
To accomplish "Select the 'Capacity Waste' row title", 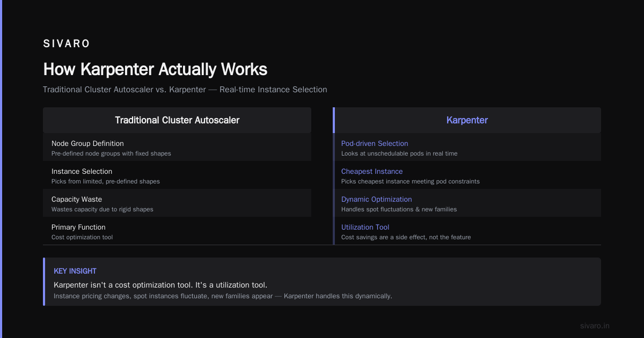I will click(77, 199).
